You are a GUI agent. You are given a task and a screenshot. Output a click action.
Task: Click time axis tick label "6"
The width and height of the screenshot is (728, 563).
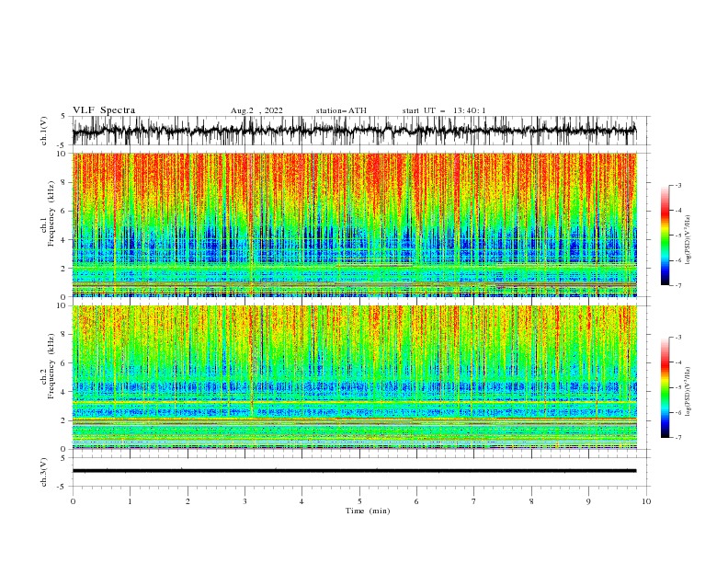coord(416,501)
